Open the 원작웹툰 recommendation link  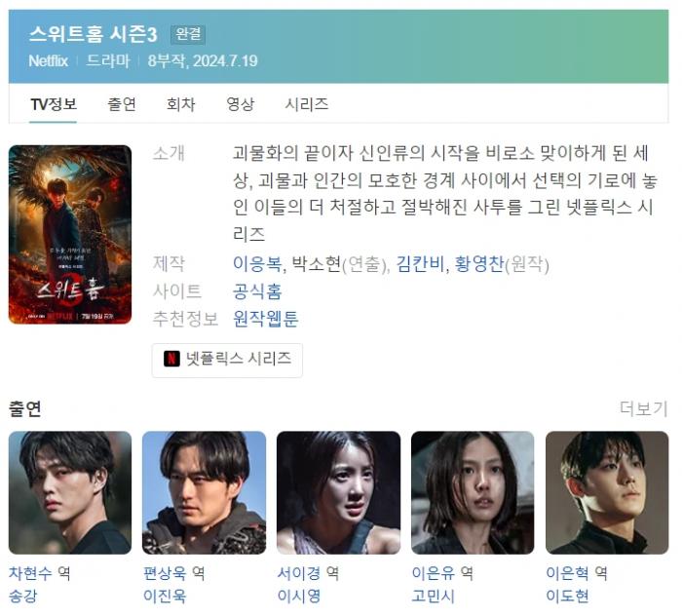[265, 319]
